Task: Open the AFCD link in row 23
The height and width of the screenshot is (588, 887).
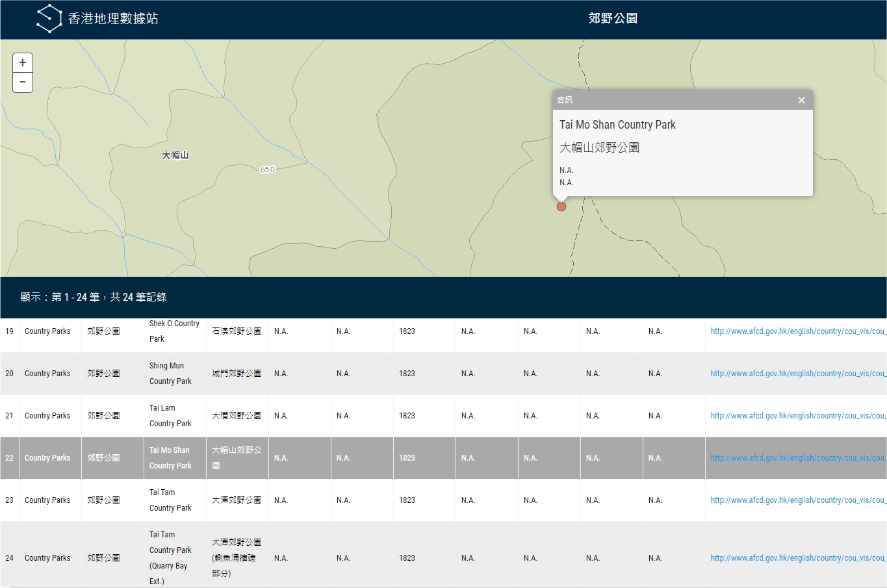Action: (x=797, y=500)
